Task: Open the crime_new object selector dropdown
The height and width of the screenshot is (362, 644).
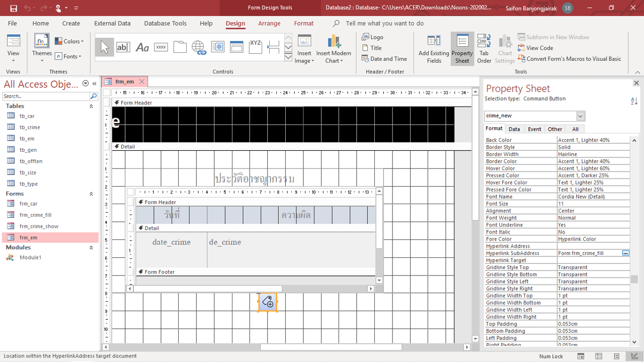Action: pyautogui.click(x=580, y=116)
